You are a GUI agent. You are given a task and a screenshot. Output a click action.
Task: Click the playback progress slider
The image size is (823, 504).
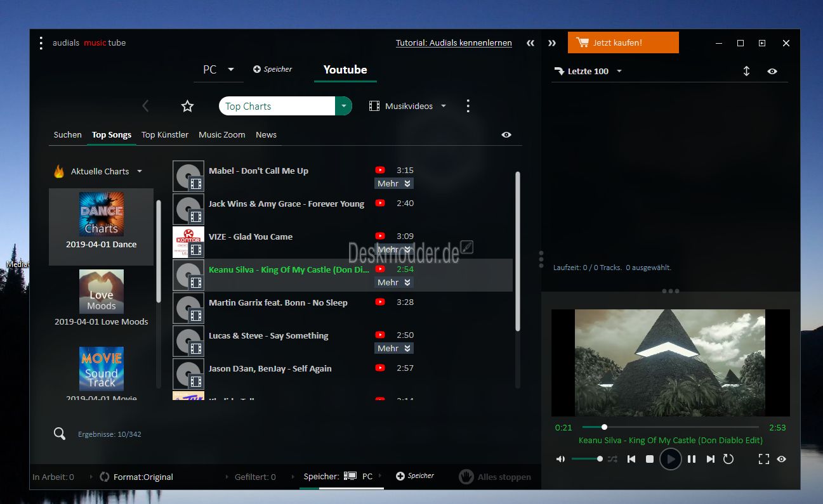670,427
